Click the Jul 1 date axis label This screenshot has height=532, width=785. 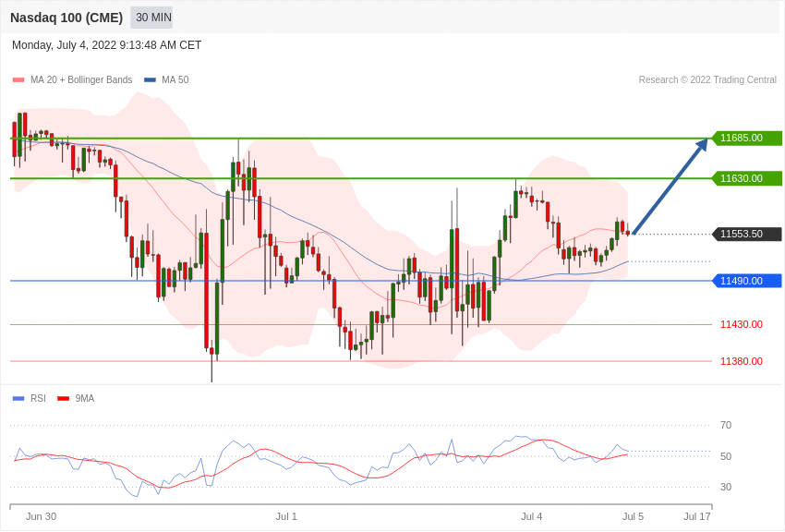click(286, 516)
